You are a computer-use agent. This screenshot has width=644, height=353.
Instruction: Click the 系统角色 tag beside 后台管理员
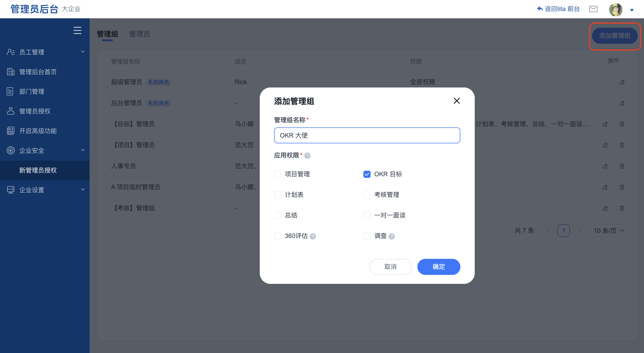coord(158,103)
